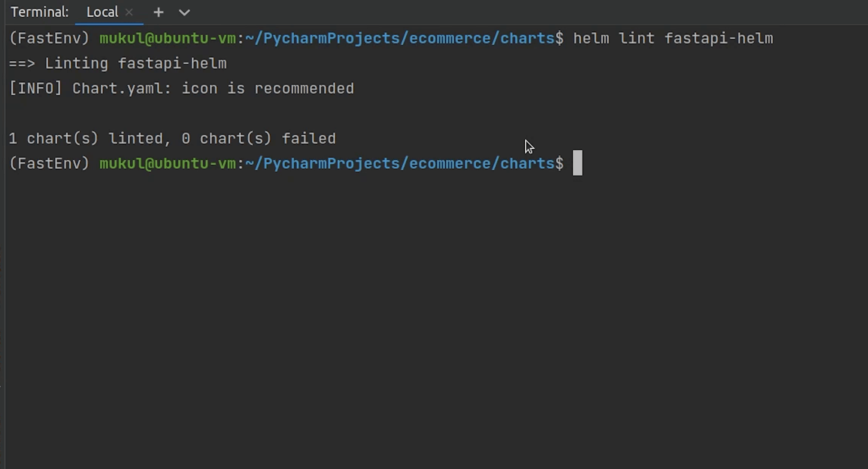Click the [INFO] tag in lint output

[x=35, y=88]
